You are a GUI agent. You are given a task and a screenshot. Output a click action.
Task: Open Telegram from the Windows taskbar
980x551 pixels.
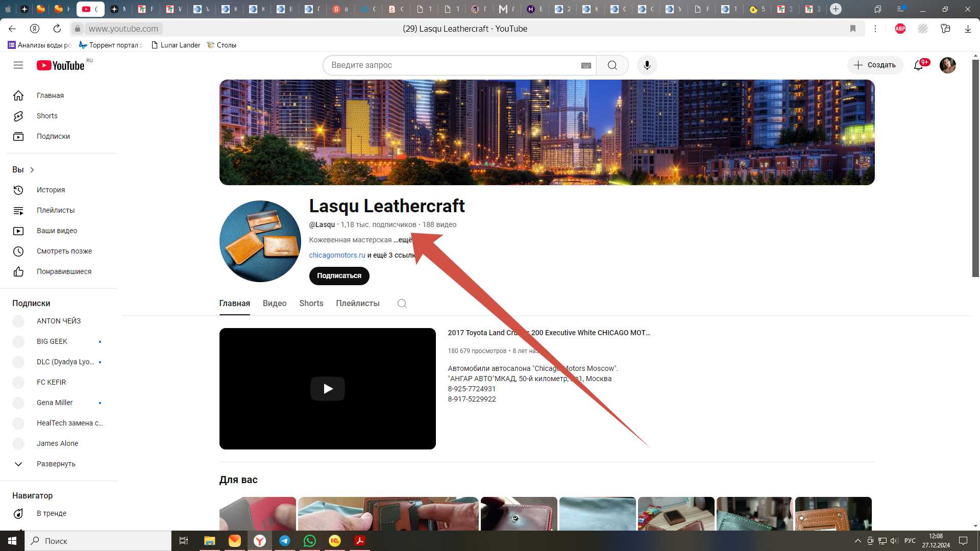pos(285,541)
